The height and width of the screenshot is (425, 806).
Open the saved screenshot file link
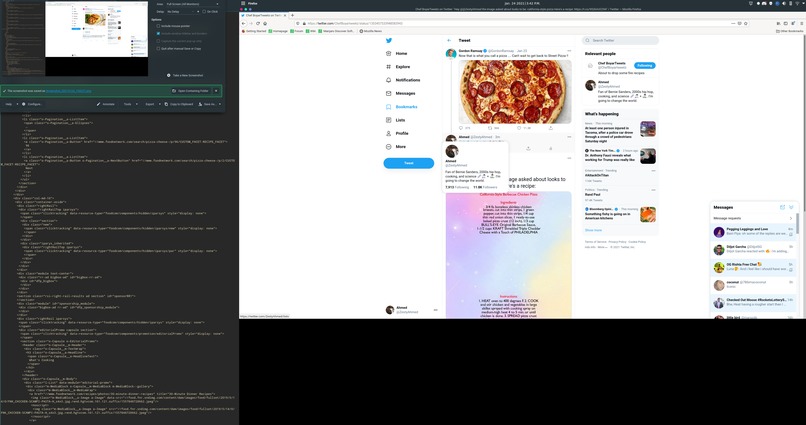(x=68, y=91)
